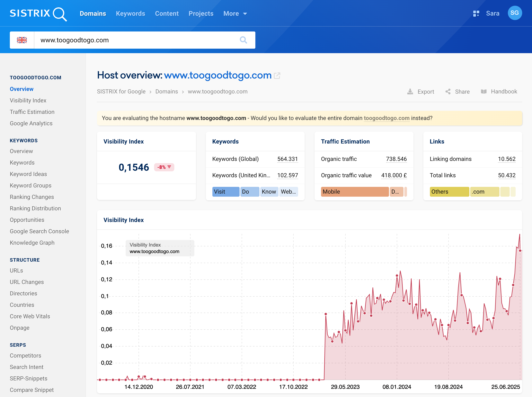
Task: Click the chart peak data point near 25.06.2025
Action: tap(520, 250)
